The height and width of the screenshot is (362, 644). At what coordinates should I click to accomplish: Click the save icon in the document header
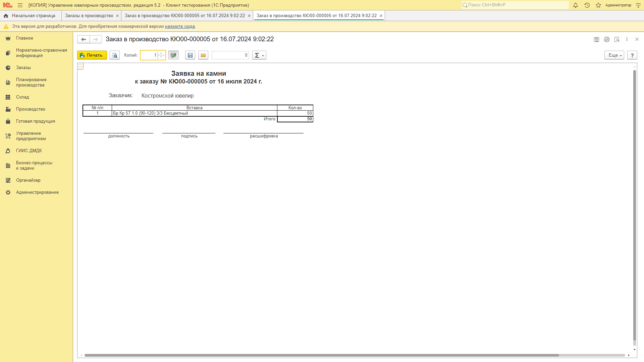(596, 40)
